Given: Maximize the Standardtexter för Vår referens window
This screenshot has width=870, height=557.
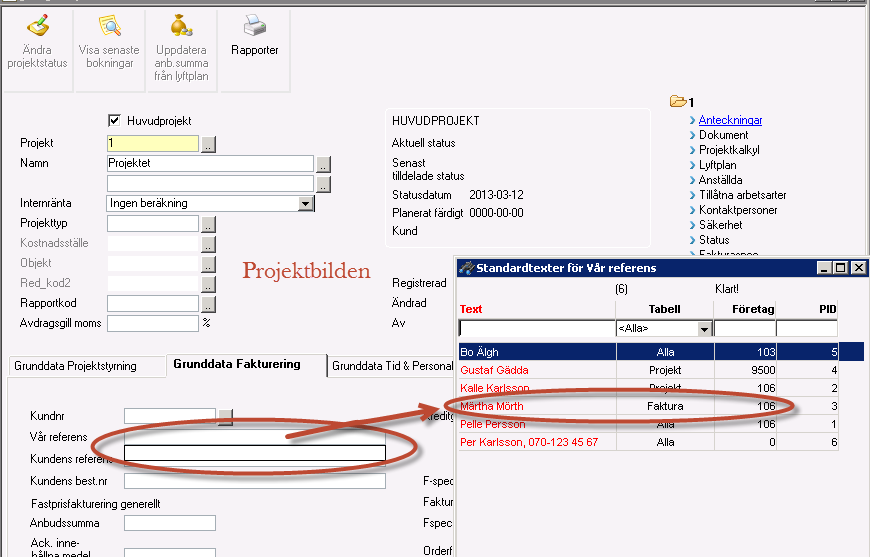Looking at the screenshot, I should [841, 268].
